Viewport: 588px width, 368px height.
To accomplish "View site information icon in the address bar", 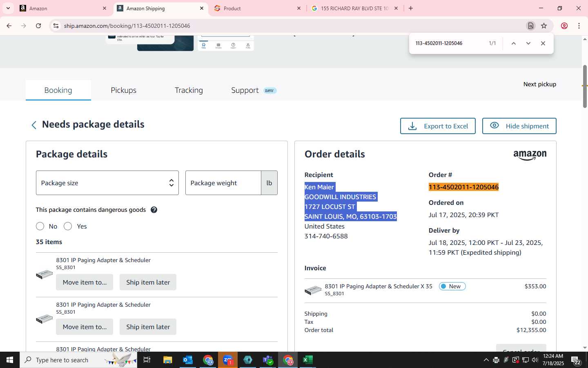I will pos(56,26).
